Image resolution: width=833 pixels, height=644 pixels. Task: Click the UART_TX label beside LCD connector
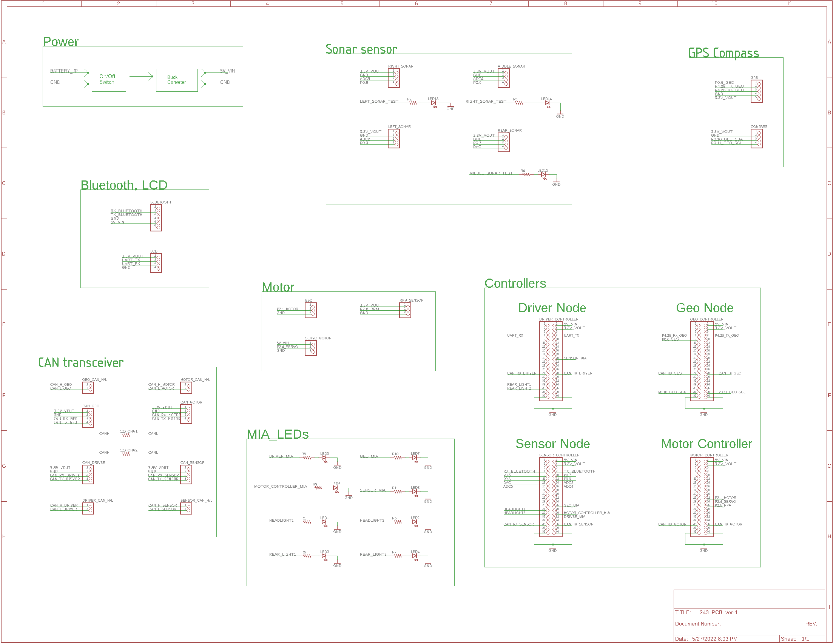click(x=131, y=260)
